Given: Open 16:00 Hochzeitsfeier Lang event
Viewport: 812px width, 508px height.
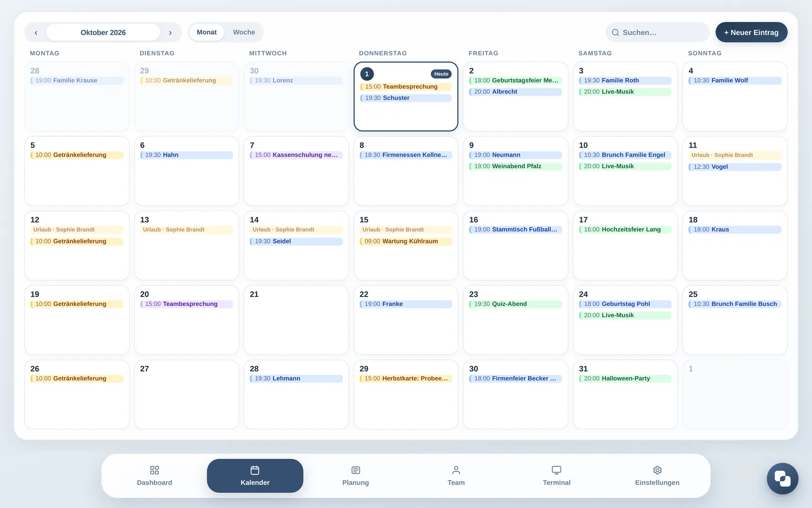Looking at the screenshot, I should pyautogui.click(x=625, y=230).
